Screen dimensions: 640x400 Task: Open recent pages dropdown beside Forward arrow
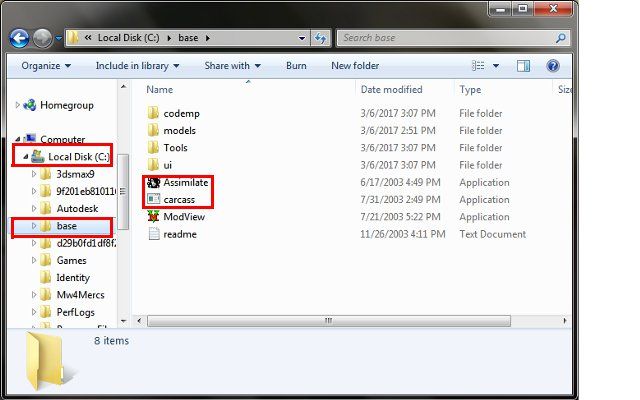click(x=58, y=38)
